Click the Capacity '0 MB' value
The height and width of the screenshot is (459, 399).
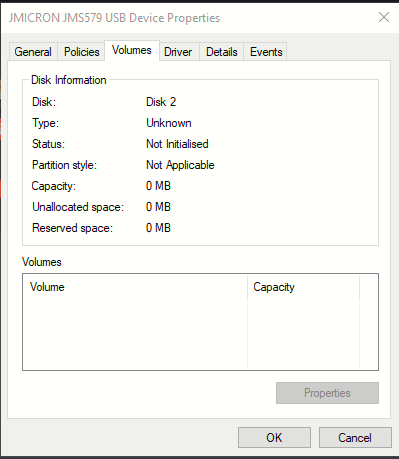click(x=158, y=186)
